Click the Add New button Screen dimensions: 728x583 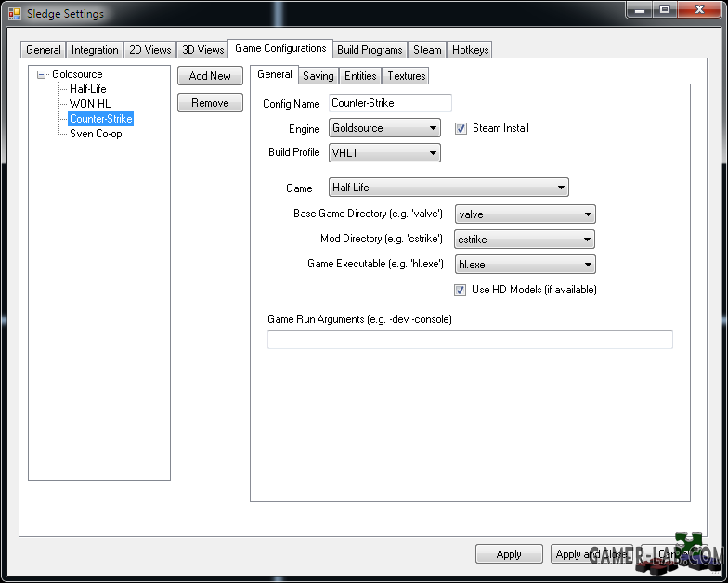[x=210, y=76]
